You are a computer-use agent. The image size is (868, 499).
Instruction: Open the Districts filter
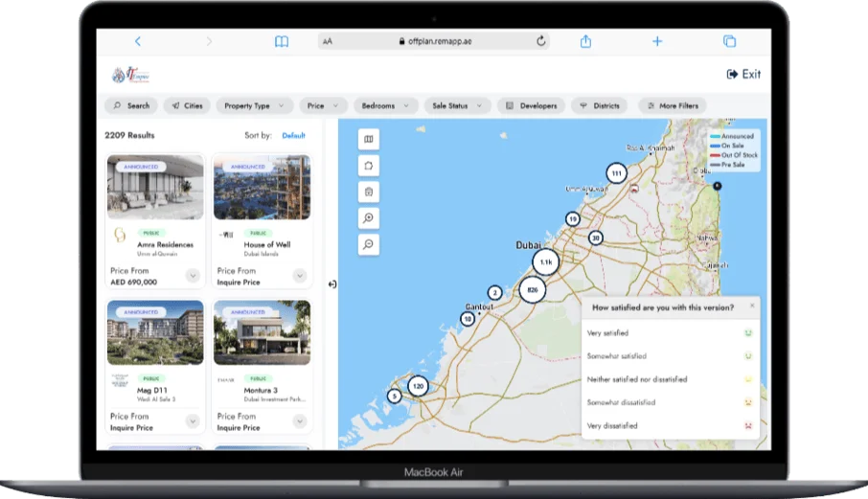coord(600,105)
